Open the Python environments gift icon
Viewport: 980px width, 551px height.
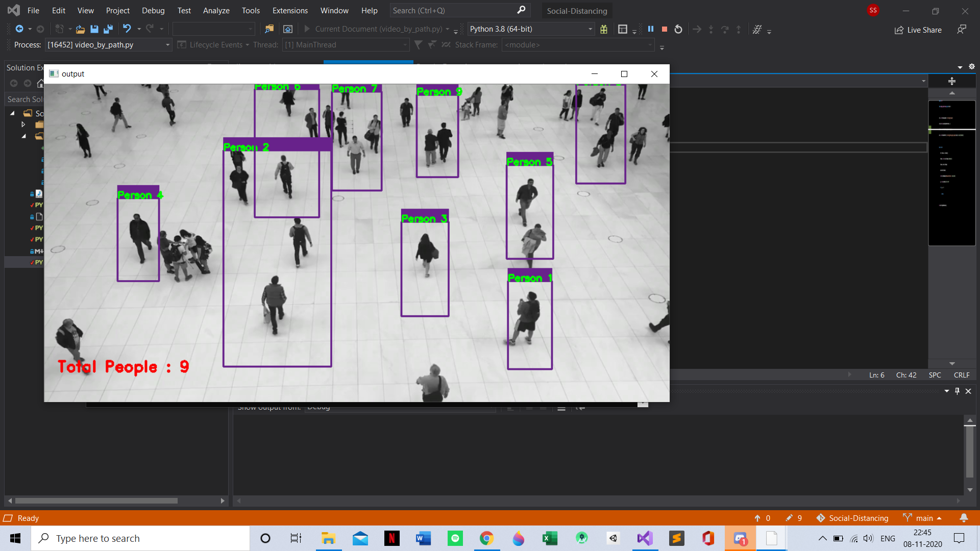pos(604,29)
